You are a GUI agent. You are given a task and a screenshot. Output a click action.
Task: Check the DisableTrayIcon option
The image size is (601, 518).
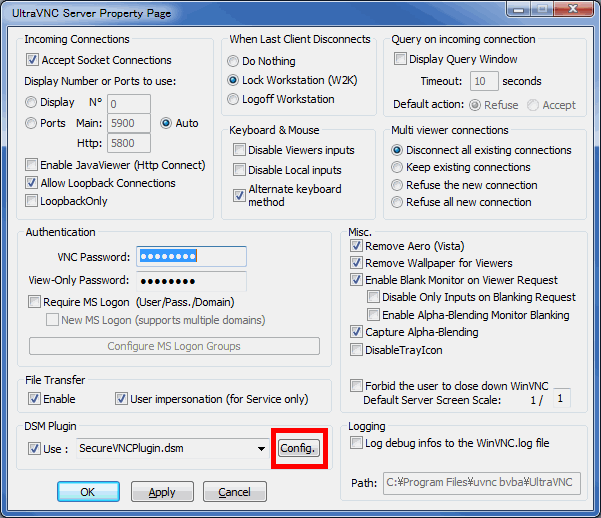(x=357, y=350)
